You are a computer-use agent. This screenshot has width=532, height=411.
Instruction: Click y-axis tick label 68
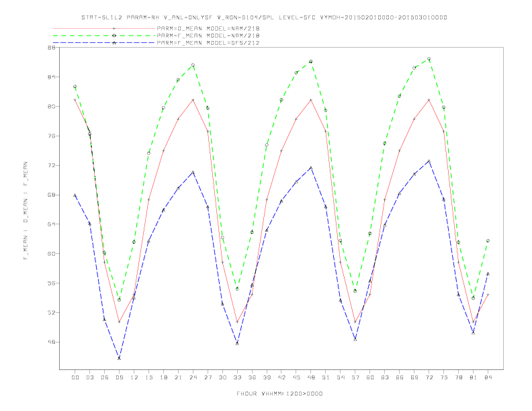coord(52,195)
